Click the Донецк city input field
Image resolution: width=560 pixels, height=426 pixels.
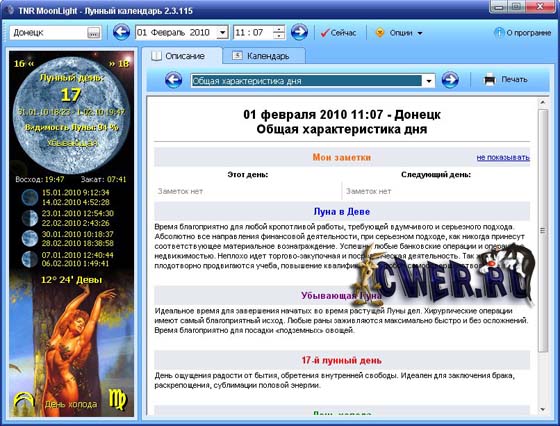49,33
